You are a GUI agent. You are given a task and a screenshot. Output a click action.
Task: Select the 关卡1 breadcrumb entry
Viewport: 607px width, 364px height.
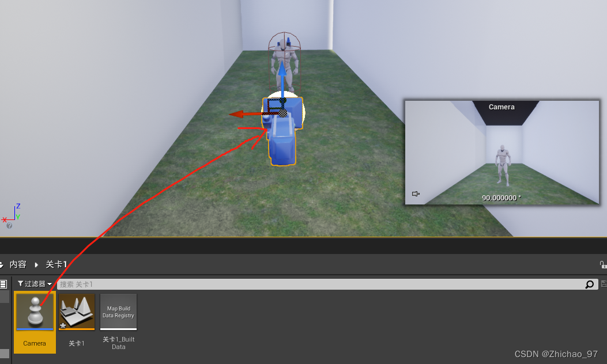(56, 264)
